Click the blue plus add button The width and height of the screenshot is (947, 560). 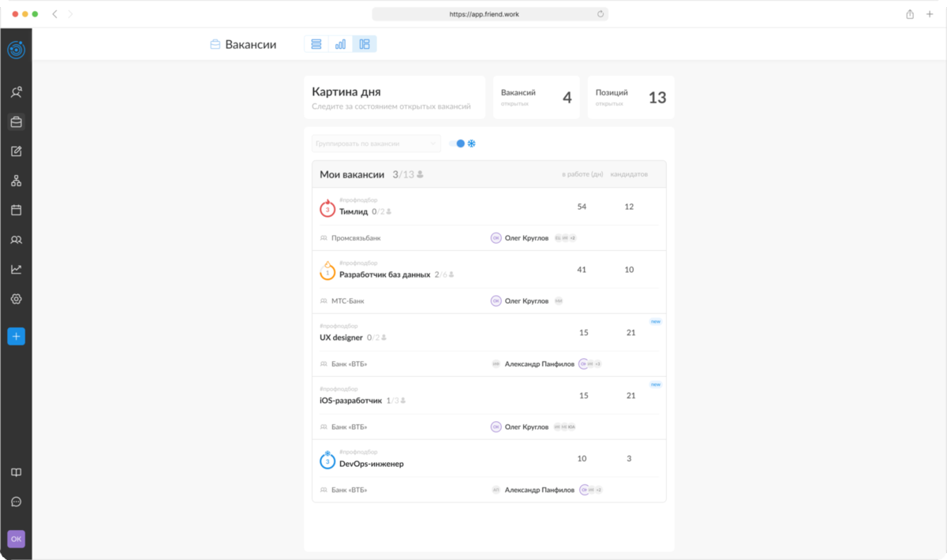(x=16, y=336)
